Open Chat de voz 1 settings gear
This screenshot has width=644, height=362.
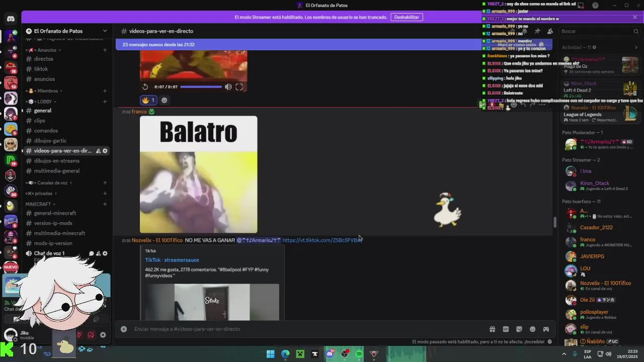click(105, 253)
